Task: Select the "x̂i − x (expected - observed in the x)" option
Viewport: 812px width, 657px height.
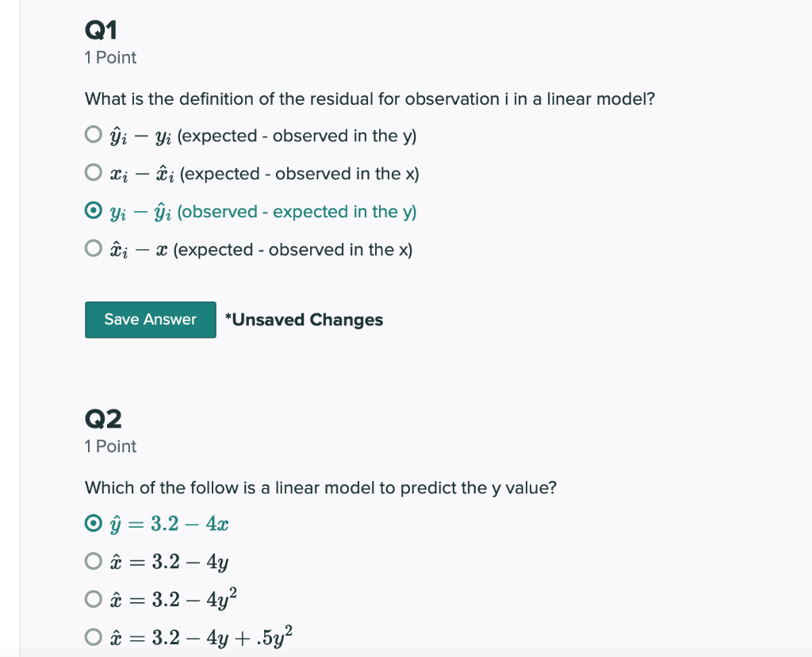Action: [93, 248]
